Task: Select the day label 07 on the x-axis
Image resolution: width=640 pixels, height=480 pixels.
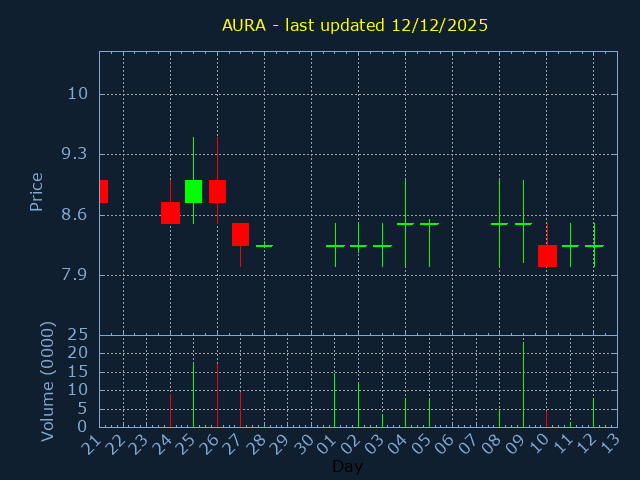Action: point(467,444)
